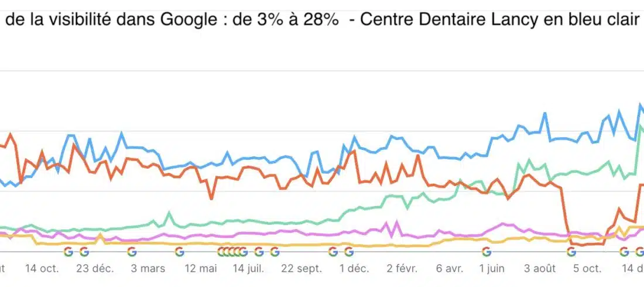Click the pink line's spike above "2 févr."

[x=396, y=223]
